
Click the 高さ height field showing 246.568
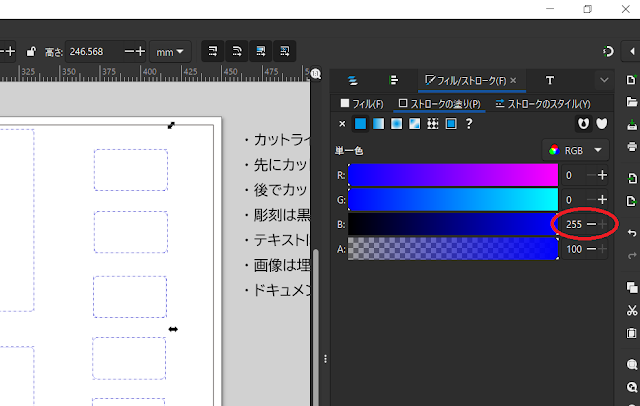point(94,52)
